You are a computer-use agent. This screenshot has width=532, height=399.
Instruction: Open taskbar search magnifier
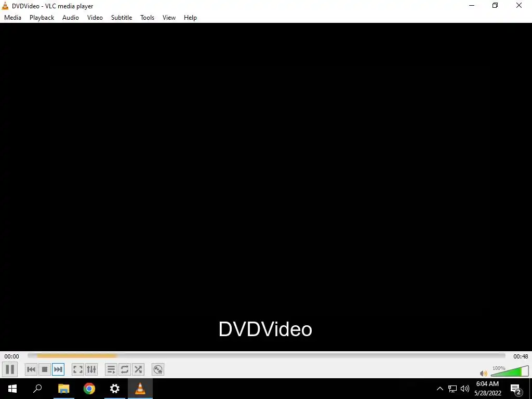tap(37, 389)
